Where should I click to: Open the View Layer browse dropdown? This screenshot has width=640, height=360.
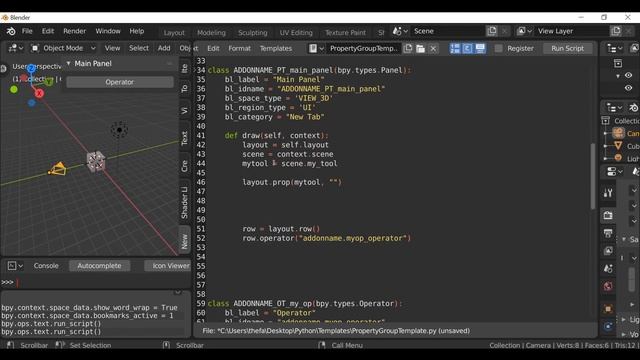click(524, 31)
